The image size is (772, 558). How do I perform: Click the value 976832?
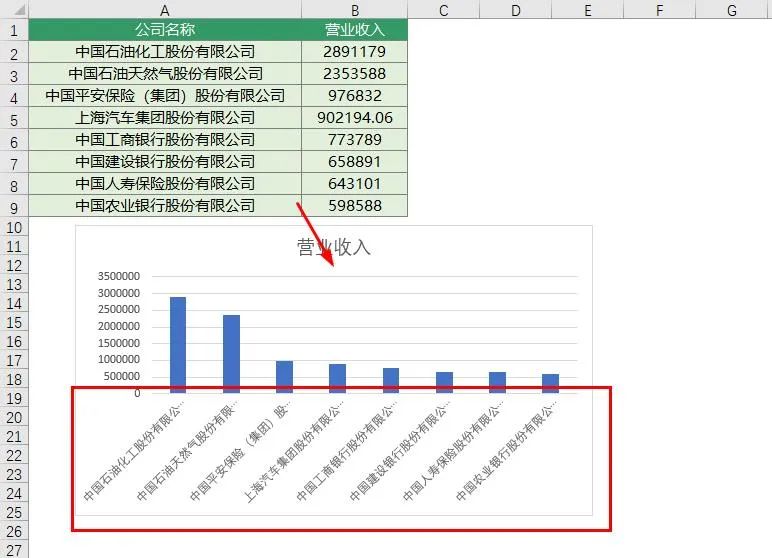coord(354,96)
